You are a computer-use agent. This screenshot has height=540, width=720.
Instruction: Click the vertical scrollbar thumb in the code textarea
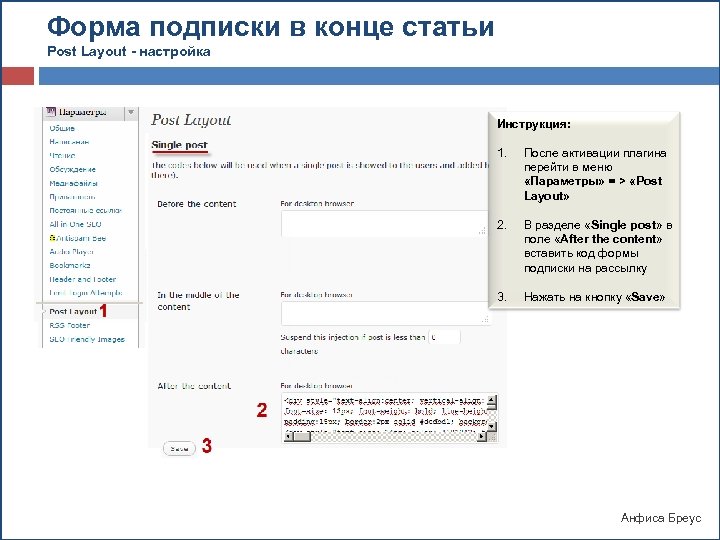(x=492, y=405)
